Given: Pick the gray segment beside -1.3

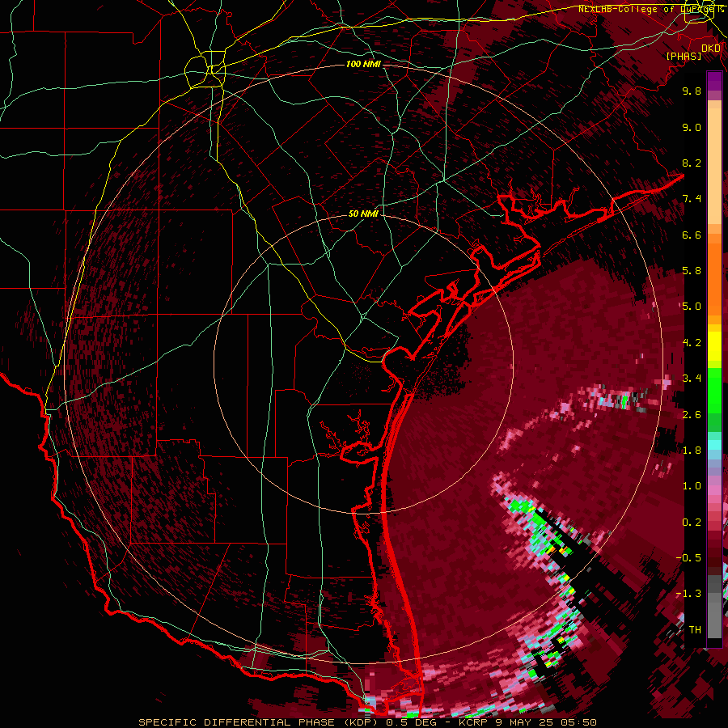Looking at the screenshot, I should pos(714,598).
